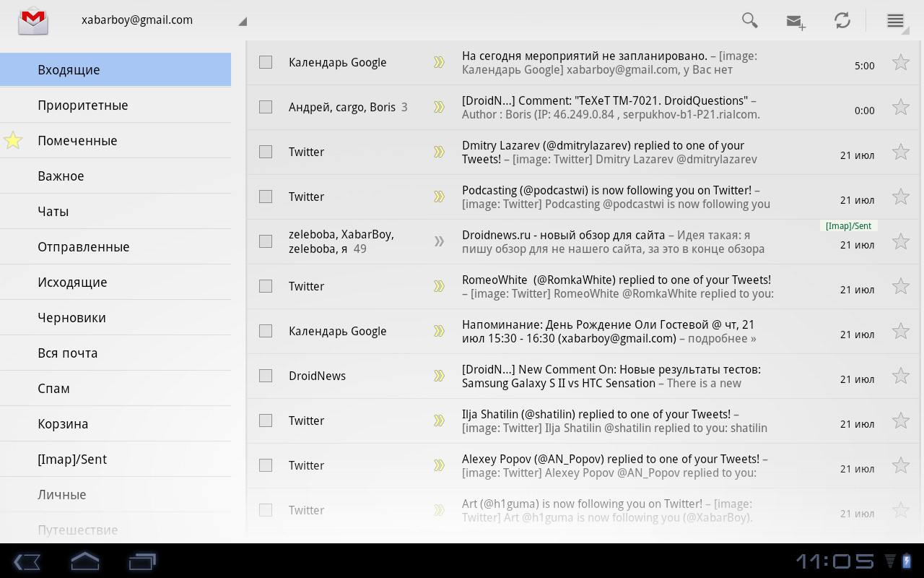Screen dimensions: 924x578
Task: Star the Андрей, cargo, Boris conversation
Action: point(900,107)
